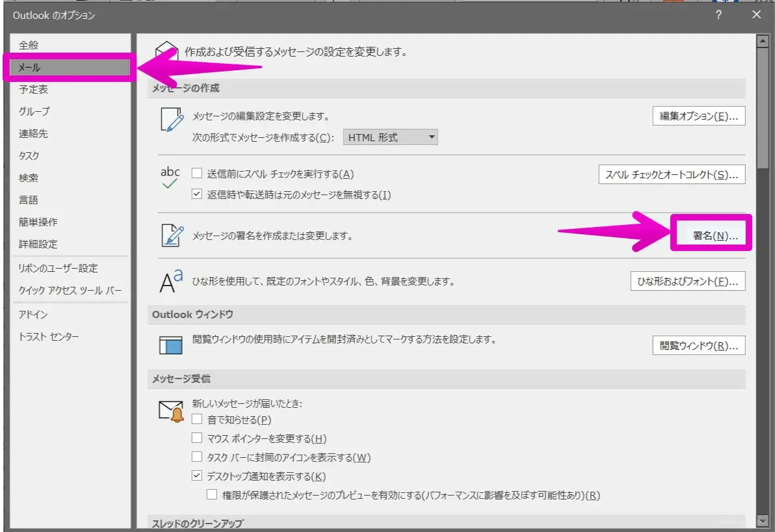Click the 閲覧ウィンドウ(R)... button
Screen dimensions: 775x532
tap(699, 345)
